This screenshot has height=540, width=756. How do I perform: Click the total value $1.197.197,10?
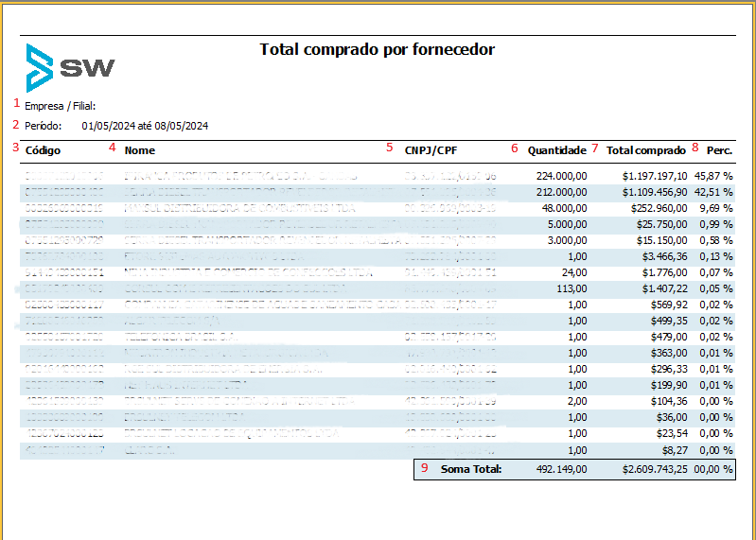[655, 176]
